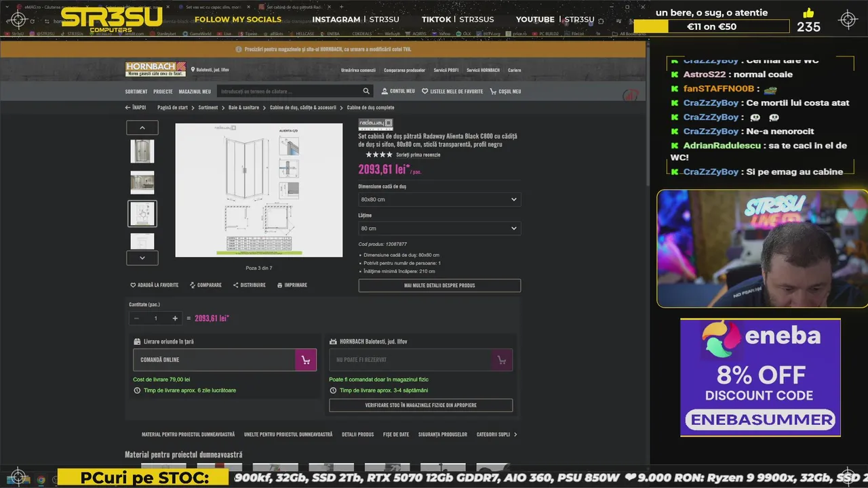Image resolution: width=868 pixels, height=488 pixels.
Task: Open Servicii HORNBACH link
Action: click(483, 70)
